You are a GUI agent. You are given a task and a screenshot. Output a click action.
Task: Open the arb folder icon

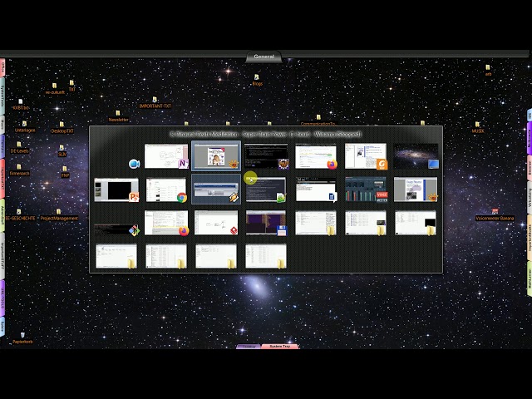(488, 70)
